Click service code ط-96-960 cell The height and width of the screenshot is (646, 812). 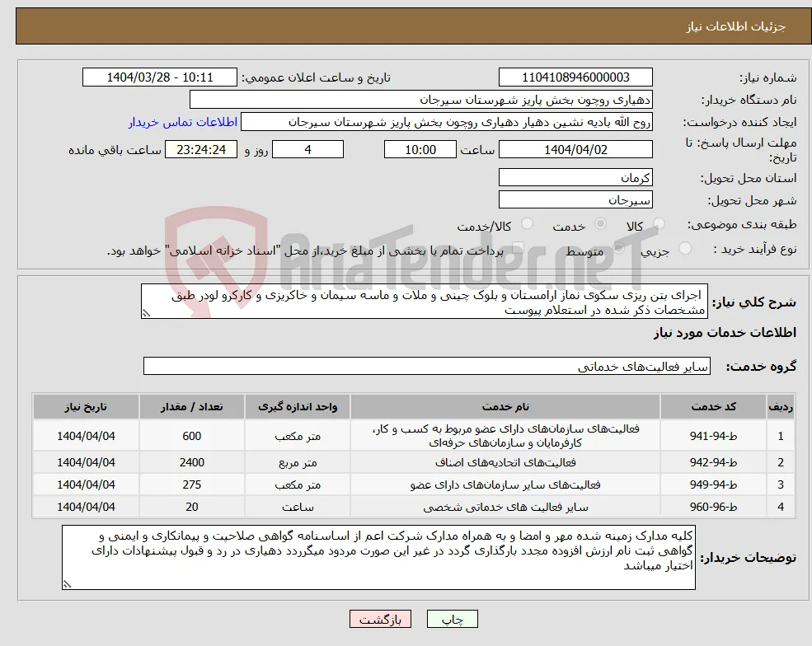[713, 507]
